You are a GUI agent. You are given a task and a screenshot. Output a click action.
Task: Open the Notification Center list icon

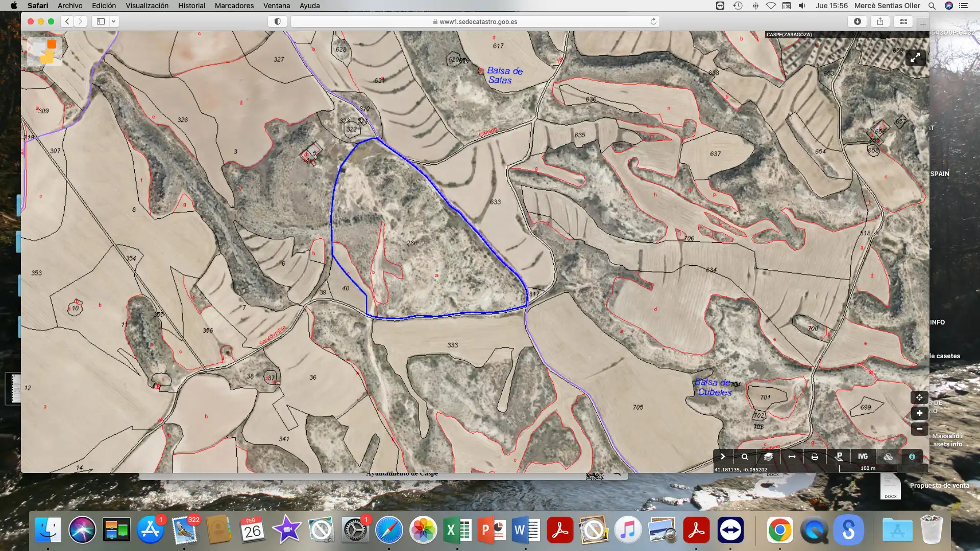tap(964, 6)
